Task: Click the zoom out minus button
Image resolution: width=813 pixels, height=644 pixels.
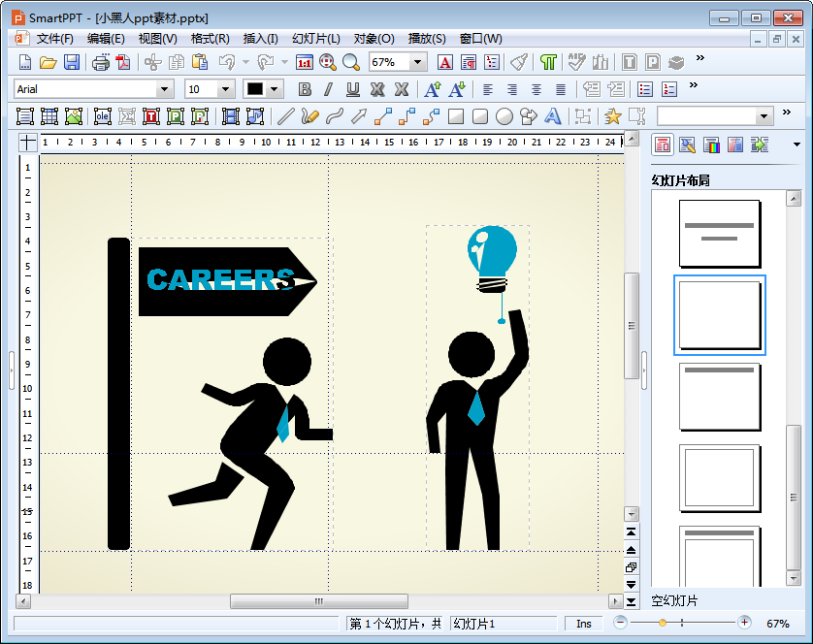Action: point(620,623)
